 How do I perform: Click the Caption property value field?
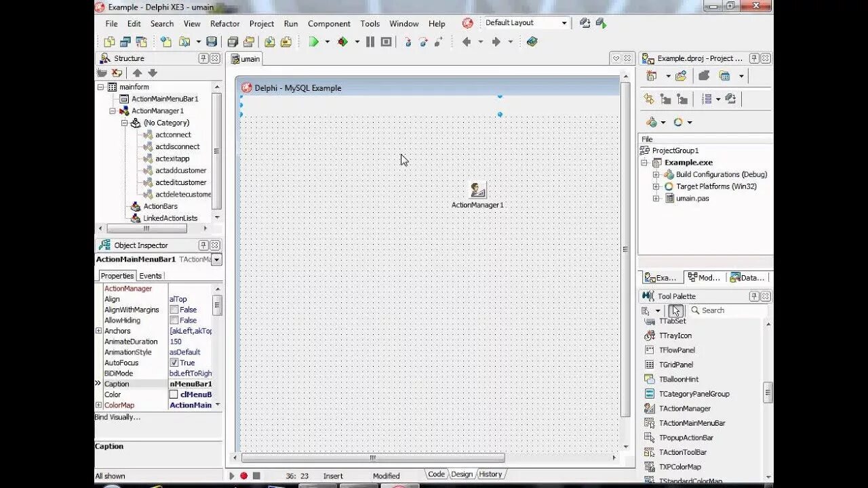191,384
